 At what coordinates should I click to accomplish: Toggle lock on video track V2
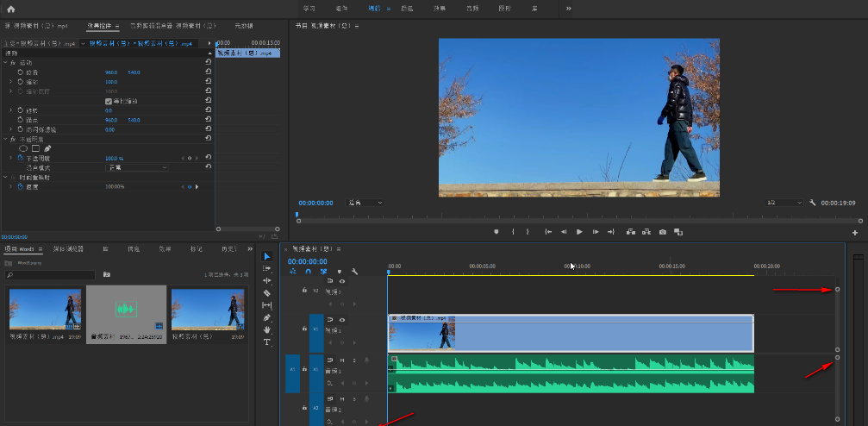[x=304, y=291]
